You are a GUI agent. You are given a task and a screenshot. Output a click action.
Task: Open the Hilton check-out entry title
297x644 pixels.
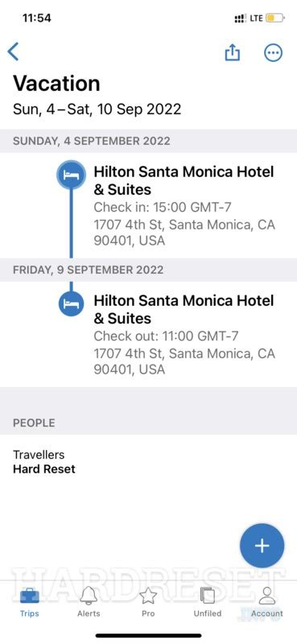[184, 309]
